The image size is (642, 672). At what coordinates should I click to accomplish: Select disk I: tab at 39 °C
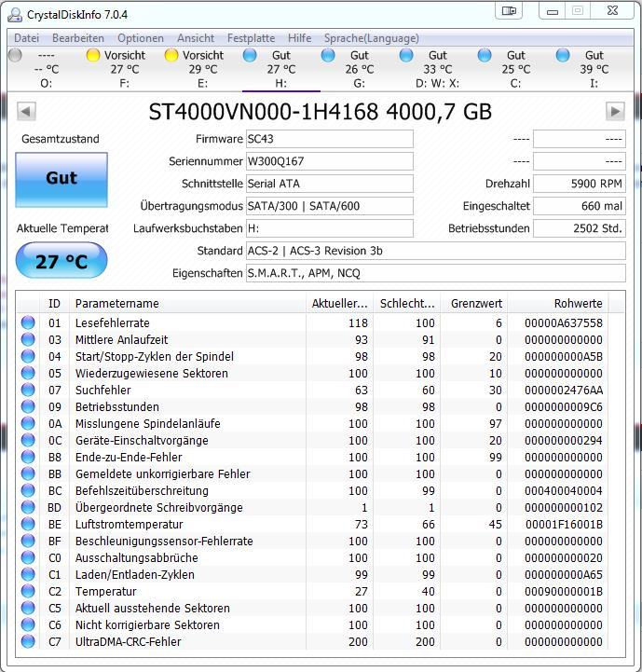click(594, 69)
